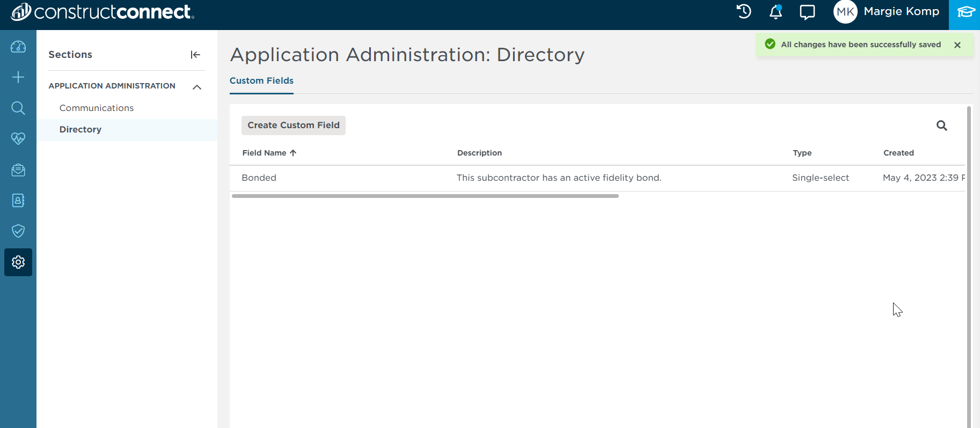Click the Create Custom Field button

tap(294, 126)
